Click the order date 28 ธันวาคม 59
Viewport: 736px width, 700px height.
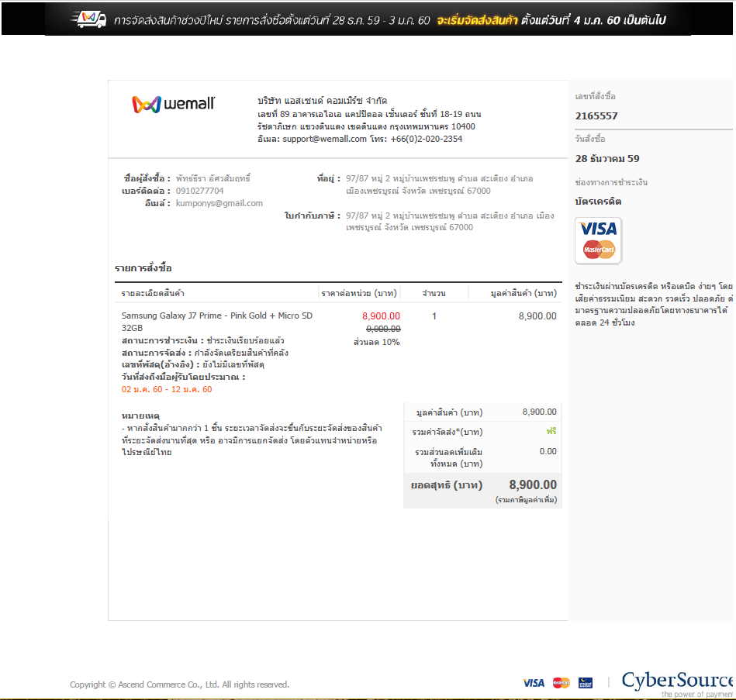point(607,159)
